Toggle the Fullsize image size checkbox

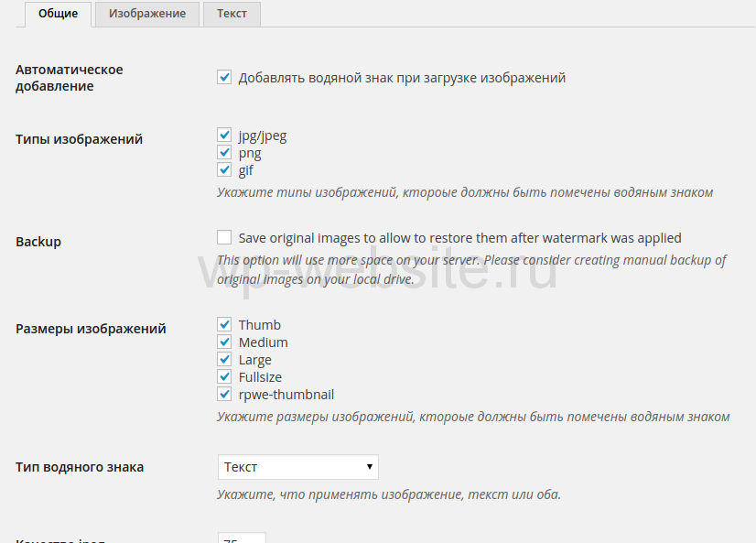coord(224,377)
